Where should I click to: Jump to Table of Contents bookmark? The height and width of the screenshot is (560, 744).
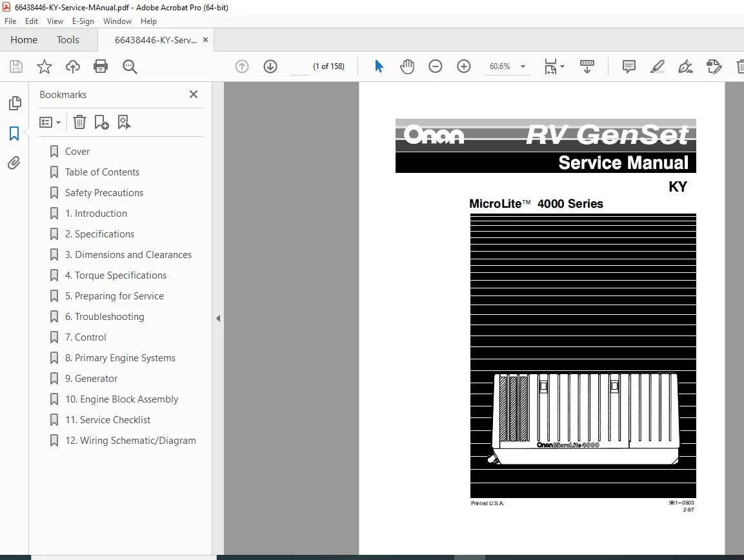coord(102,172)
